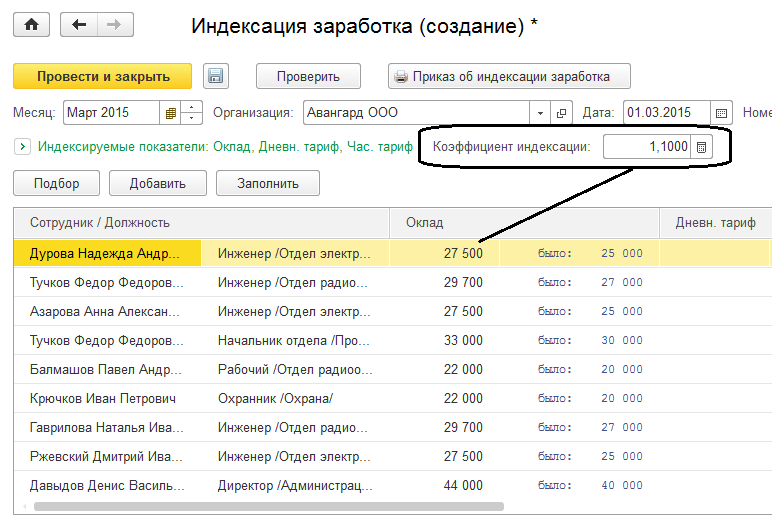Open the calendar picker for the Дата field
The width and height of the screenshot is (772, 528).
tap(722, 113)
